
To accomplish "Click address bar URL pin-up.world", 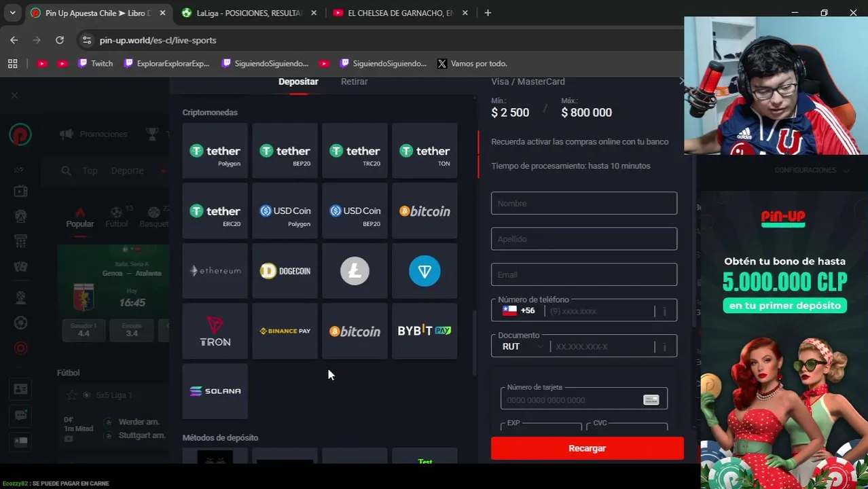I will 158,40.
